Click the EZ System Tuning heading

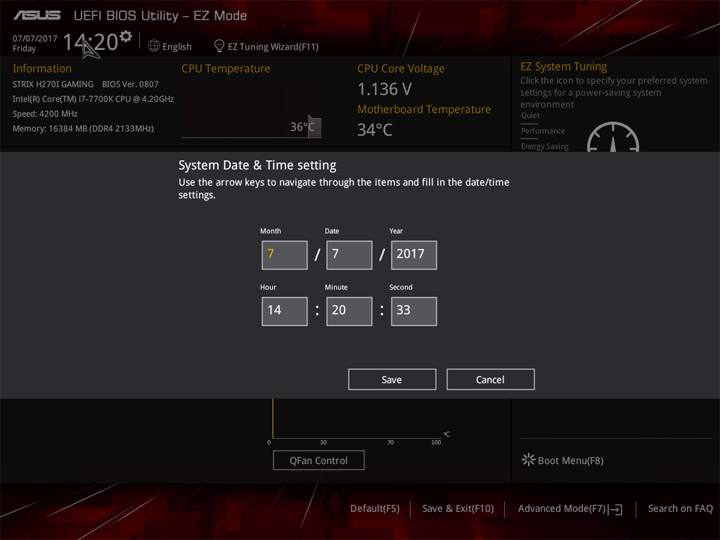pyautogui.click(x=563, y=67)
